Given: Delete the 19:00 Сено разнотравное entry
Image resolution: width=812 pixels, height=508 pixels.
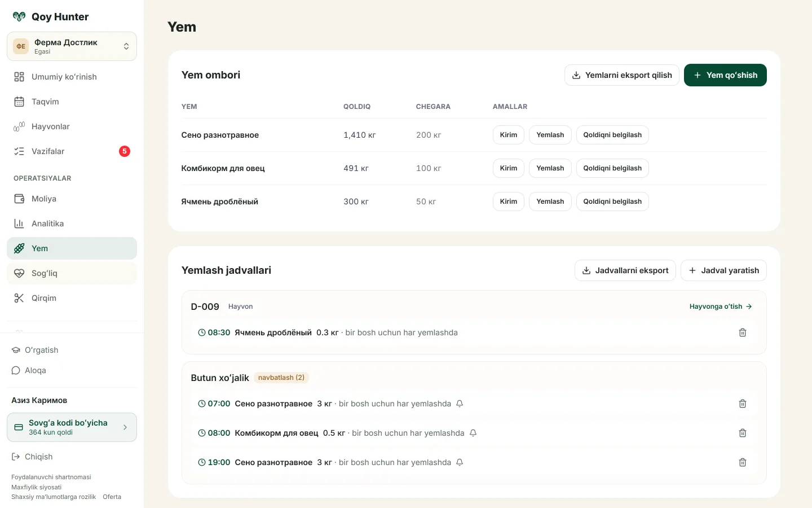Looking at the screenshot, I should [x=743, y=462].
